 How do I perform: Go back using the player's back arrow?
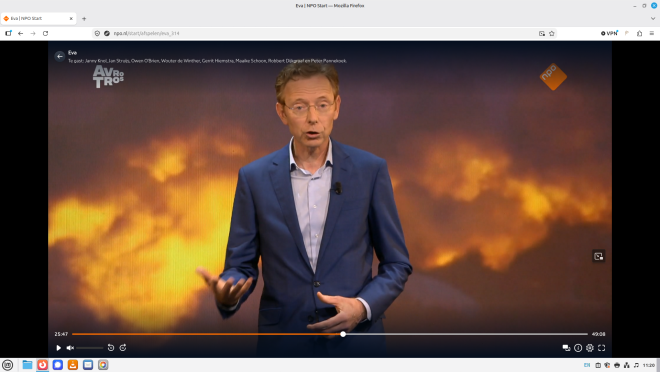coord(59,56)
